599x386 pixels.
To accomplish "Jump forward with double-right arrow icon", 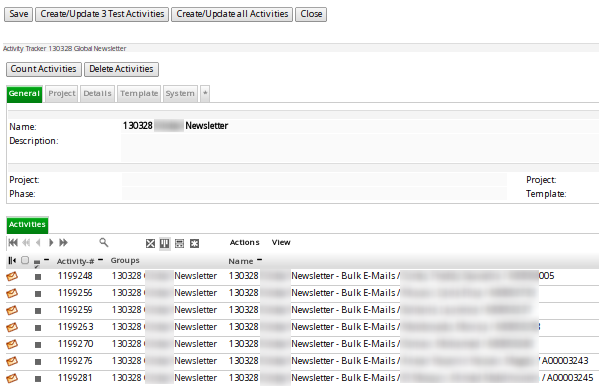I will click(x=63, y=242).
